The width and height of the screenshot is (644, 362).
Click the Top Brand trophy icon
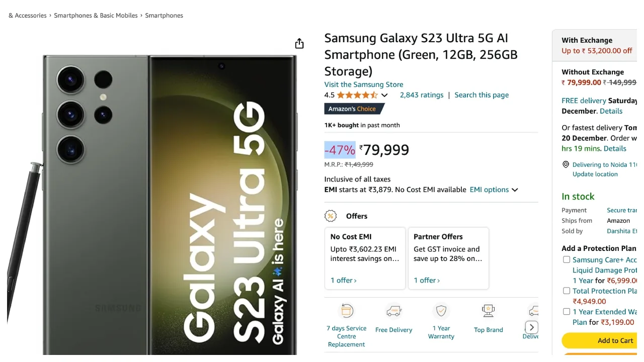(488, 311)
